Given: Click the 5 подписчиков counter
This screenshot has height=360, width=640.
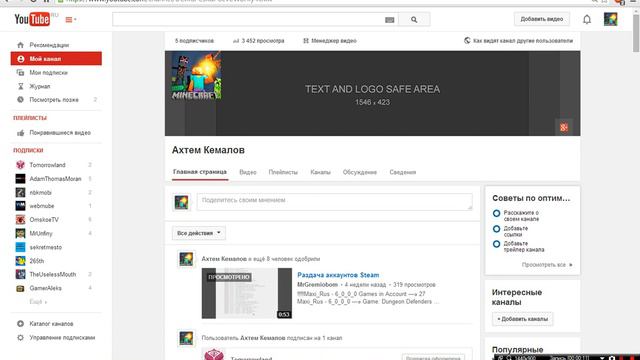Looking at the screenshot, I should pos(194,41).
